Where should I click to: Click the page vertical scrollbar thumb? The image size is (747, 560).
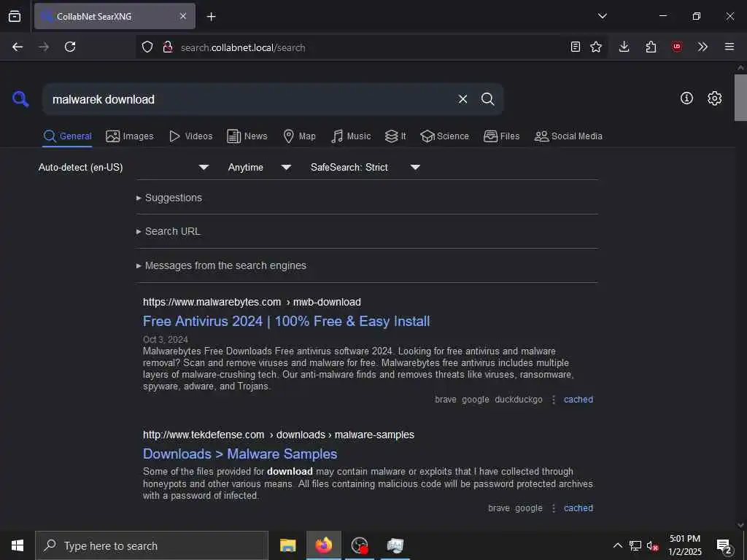(740, 98)
